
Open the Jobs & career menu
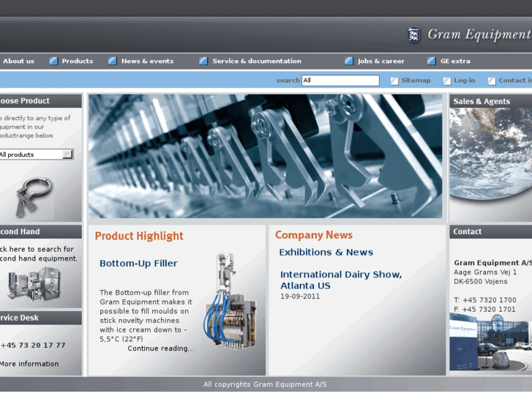pyautogui.click(x=381, y=61)
